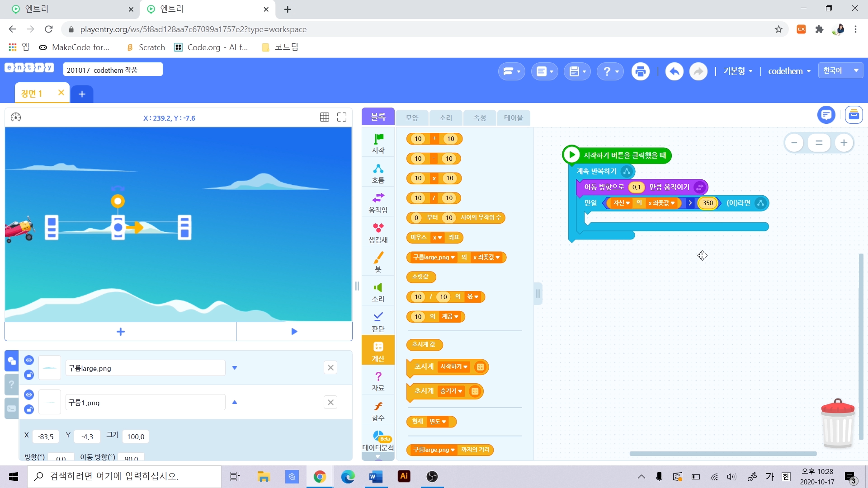
Task: Hide the 구름large.png object with eye icon
Action: [x=29, y=360]
